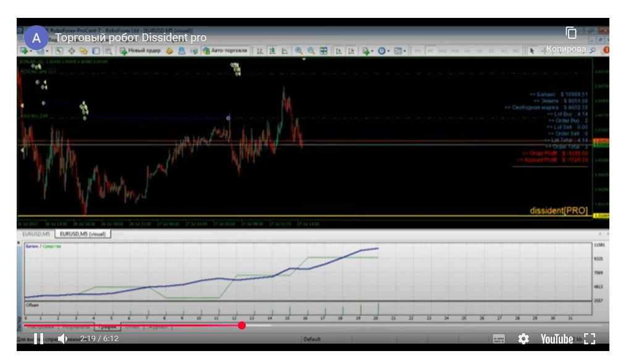Zoom in on the chart
Image resolution: width=631 pixels, height=364 pixels.
[x=299, y=51]
